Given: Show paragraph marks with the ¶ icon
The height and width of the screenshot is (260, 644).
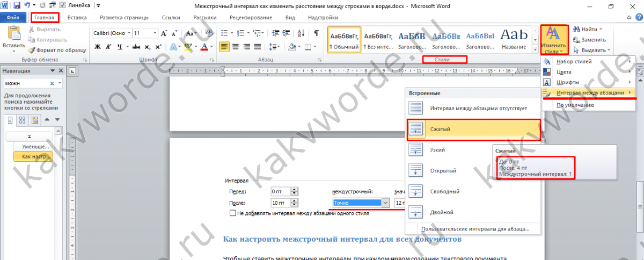Looking at the screenshot, I should (316, 33).
